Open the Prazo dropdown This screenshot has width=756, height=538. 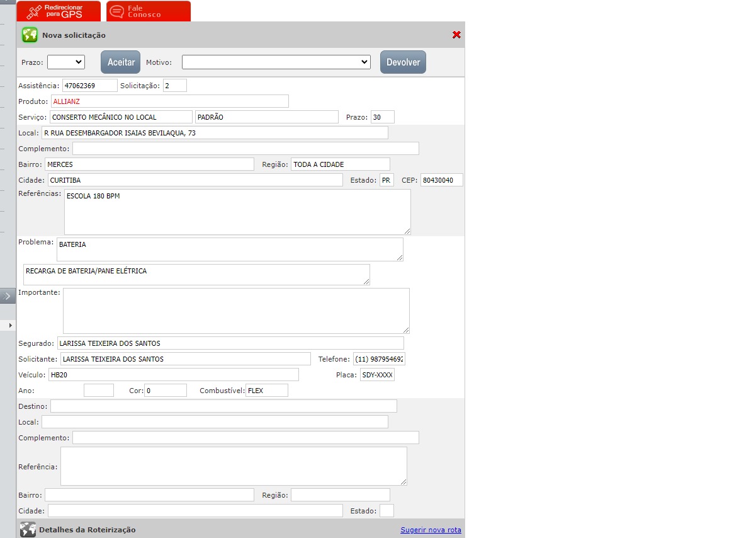click(66, 62)
